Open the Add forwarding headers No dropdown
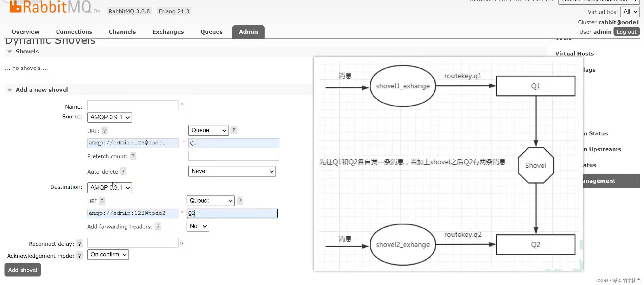 point(198,226)
